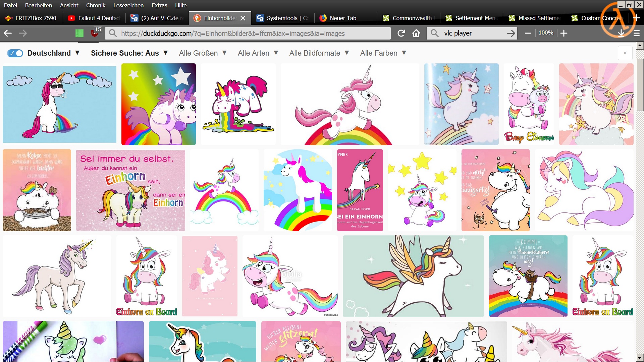Reload the page with the refresh icon
Screen dimensions: 644x362
point(401,33)
